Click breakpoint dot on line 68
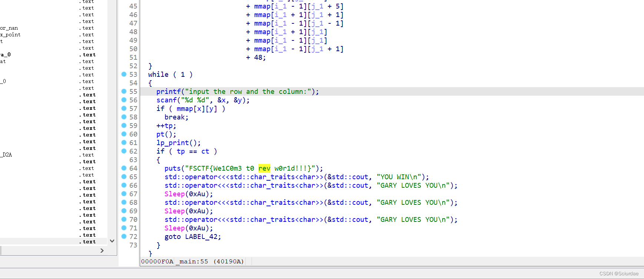 tap(124, 202)
